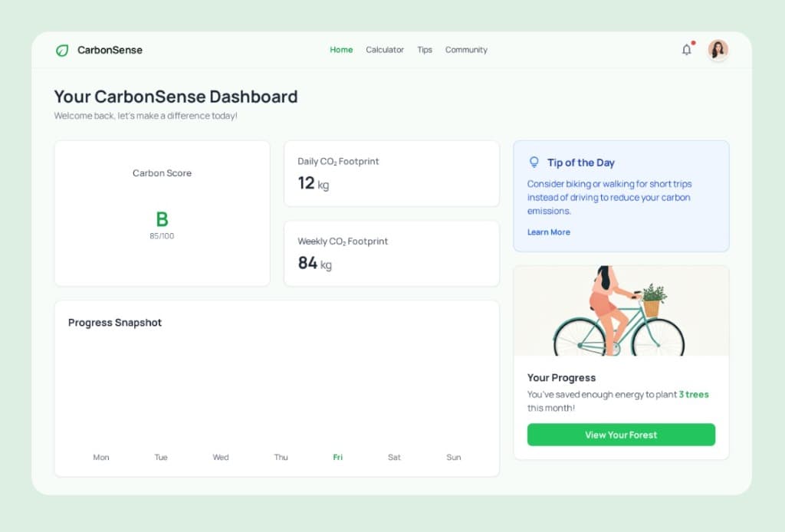Go to the Home tab
This screenshot has width=785, height=532.
coord(341,50)
